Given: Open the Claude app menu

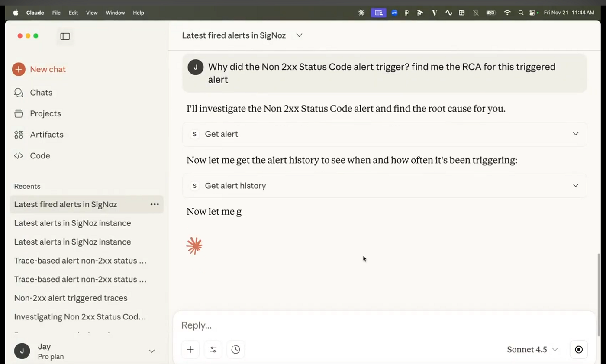Looking at the screenshot, I should point(35,13).
